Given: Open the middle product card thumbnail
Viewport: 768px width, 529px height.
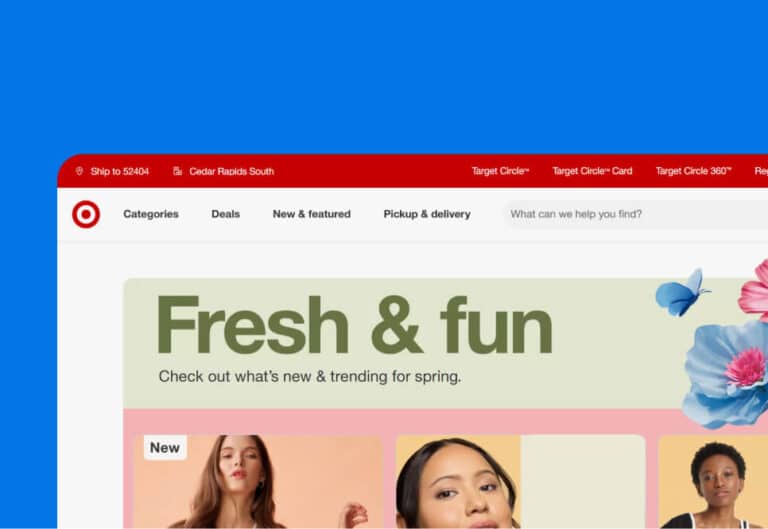Looking at the screenshot, I should click(x=520, y=481).
